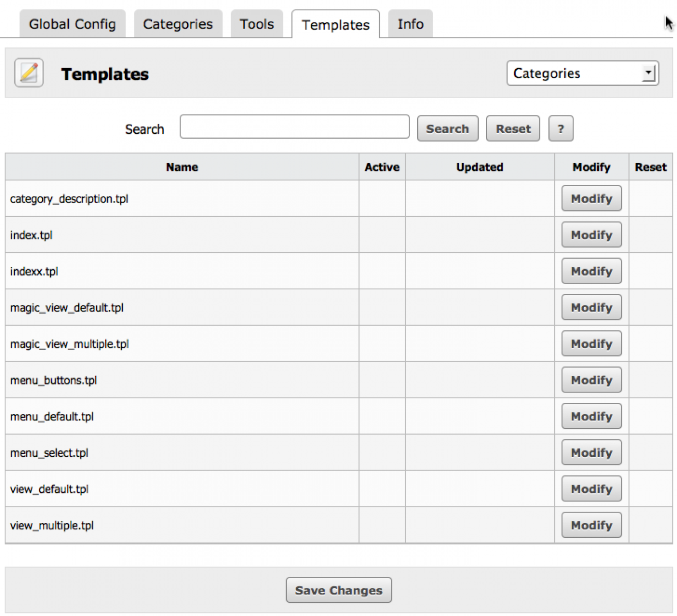Go to the Tools tab
677x616 pixels.
(x=257, y=24)
